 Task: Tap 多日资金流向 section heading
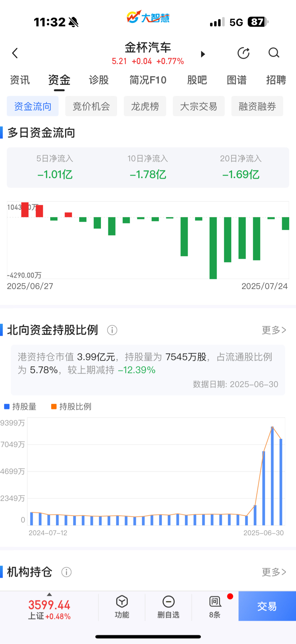(x=41, y=133)
